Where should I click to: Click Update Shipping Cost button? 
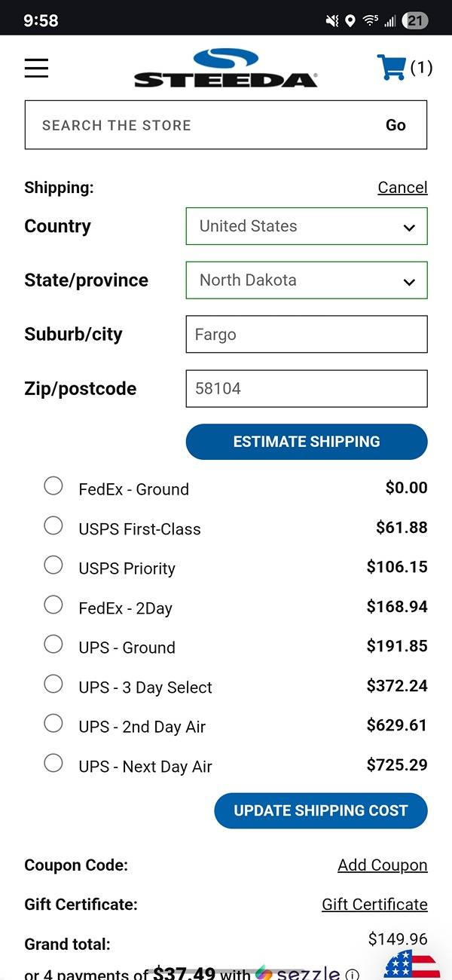pyautogui.click(x=321, y=811)
